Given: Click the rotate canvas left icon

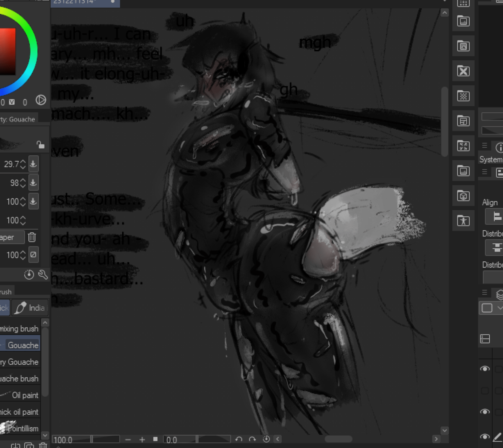Looking at the screenshot, I should [x=239, y=439].
